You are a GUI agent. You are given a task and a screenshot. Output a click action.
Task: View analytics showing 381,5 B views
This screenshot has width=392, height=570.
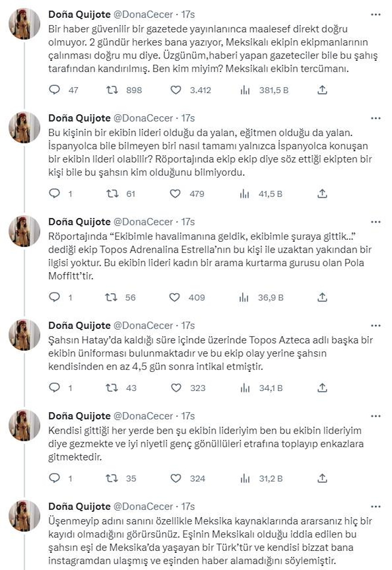[x=245, y=90]
